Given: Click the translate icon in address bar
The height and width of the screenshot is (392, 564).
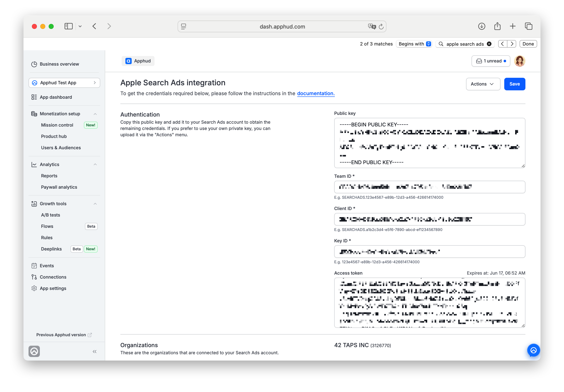Looking at the screenshot, I should tap(372, 27).
